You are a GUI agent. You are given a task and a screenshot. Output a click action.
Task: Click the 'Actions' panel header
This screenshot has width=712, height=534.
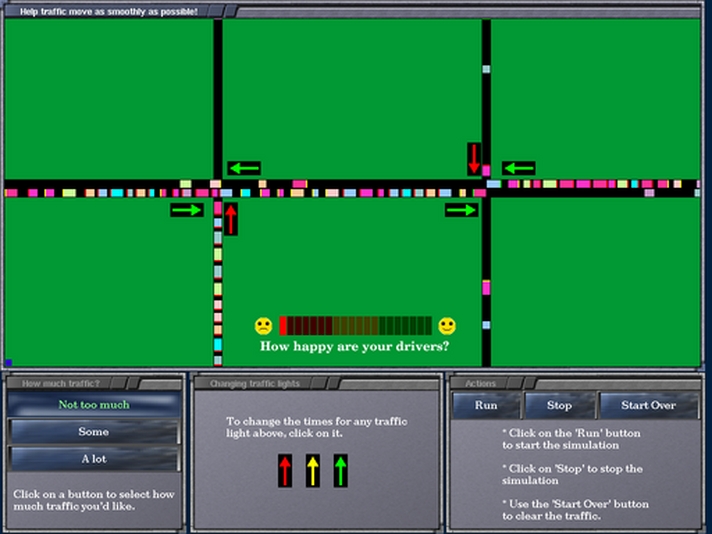[x=481, y=383]
